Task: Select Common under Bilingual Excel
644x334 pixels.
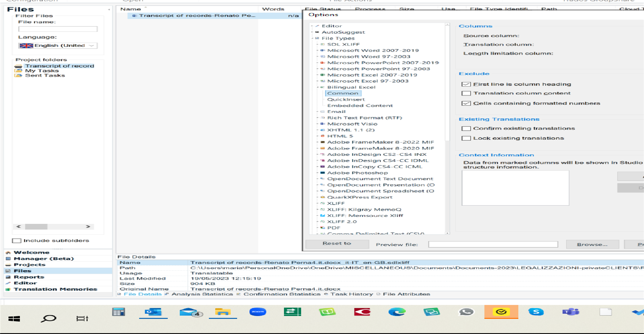Action: pos(342,93)
